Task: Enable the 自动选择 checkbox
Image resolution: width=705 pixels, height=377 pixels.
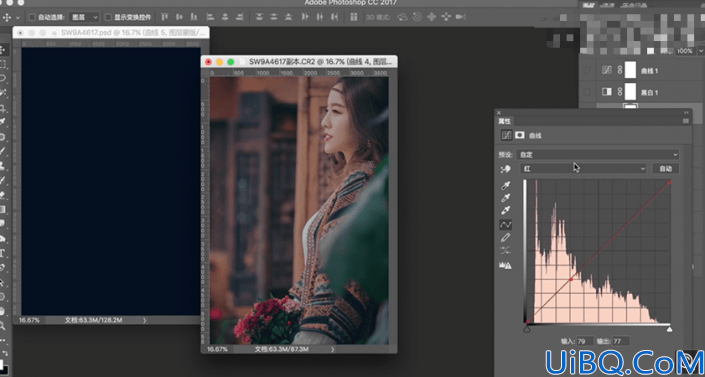Action: tap(32, 18)
